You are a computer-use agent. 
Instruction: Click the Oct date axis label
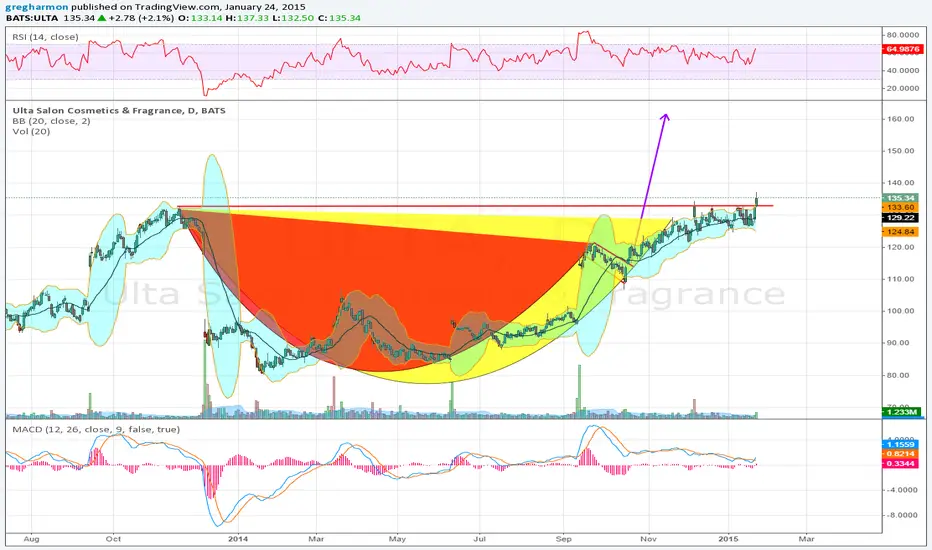pos(113,539)
